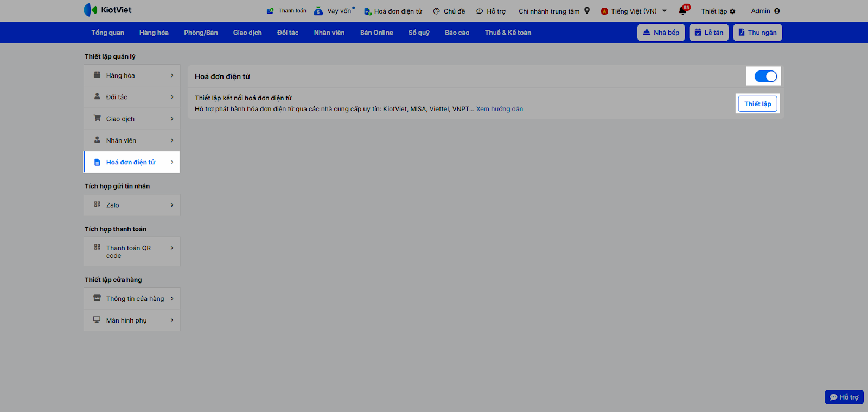Open the Giao dịch navigation menu
The image size is (868, 412).
point(247,33)
